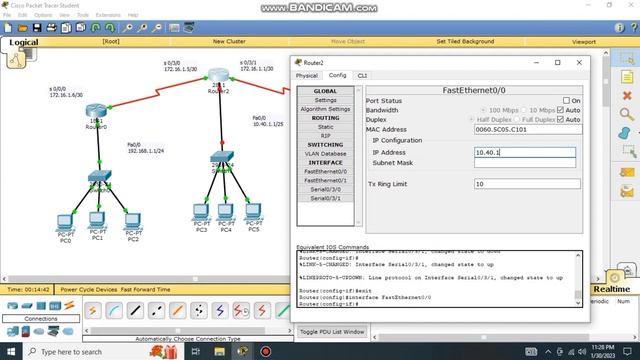The height and width of the screenshot is (360, 640).
Task: Open global Settings in Router2 sidebar
Action: click(325, 100)
